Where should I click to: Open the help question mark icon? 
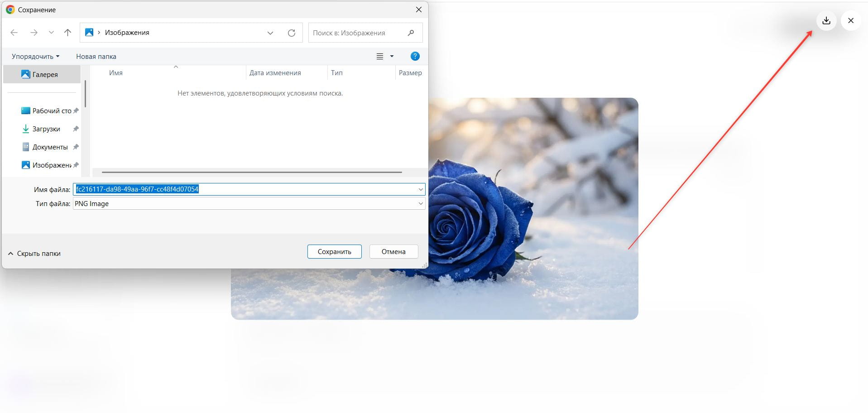415,56
